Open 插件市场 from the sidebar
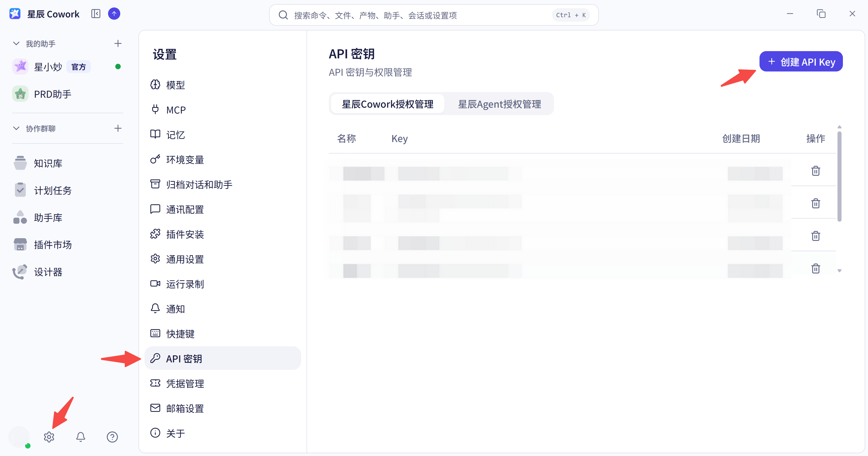This screenshot has width=868, height=456. click(68, 245)
